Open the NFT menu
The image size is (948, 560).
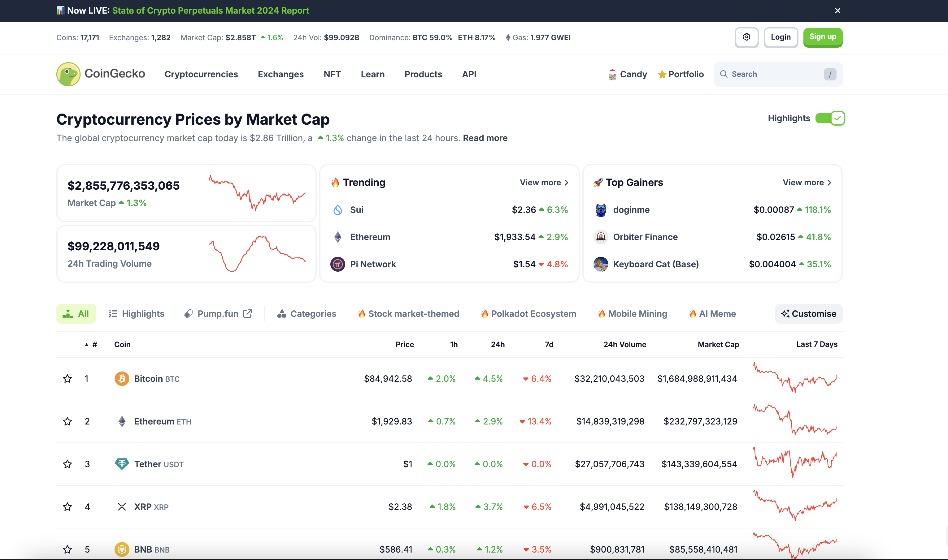point(332,74)
